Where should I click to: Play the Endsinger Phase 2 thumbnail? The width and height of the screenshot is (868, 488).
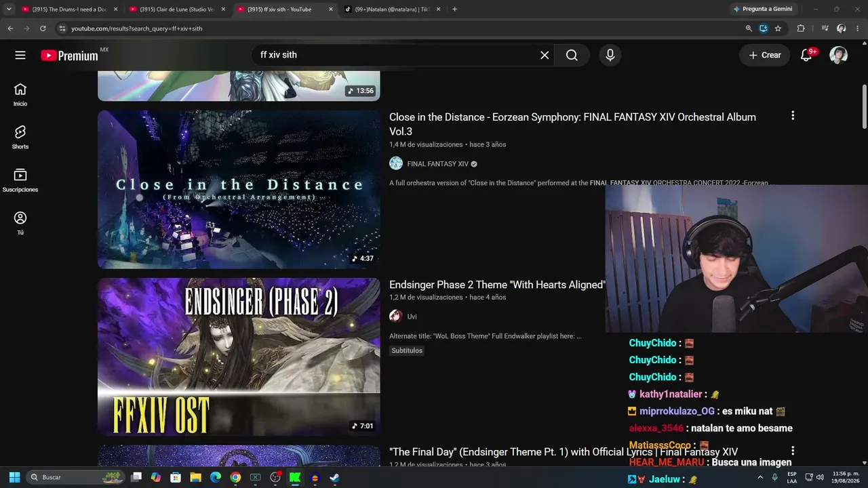tap(239, 357)
